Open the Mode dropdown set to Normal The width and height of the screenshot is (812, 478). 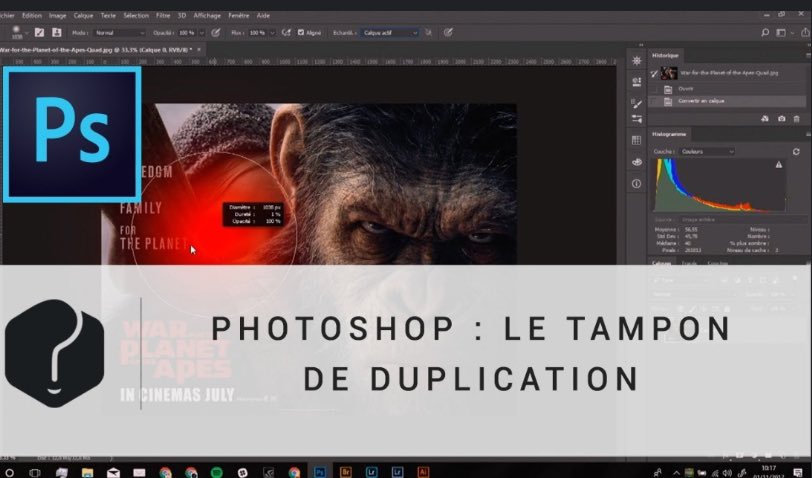coord(120,33)
